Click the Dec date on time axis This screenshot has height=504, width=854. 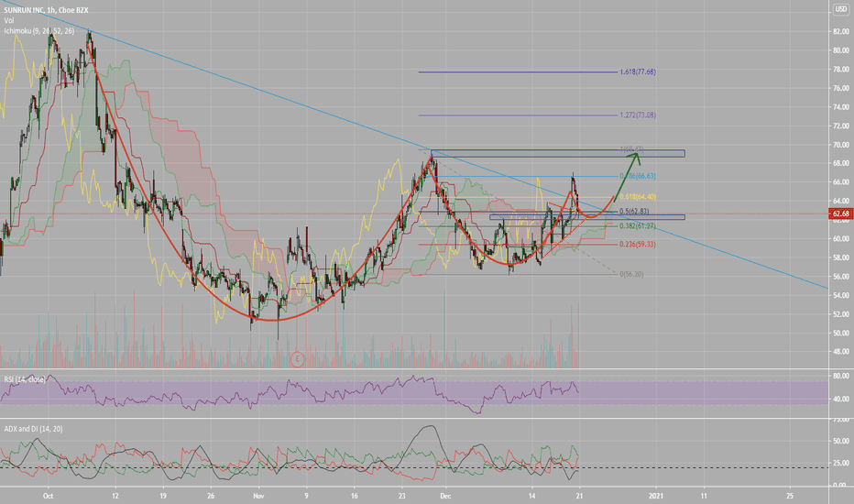(x=445, y=496)
